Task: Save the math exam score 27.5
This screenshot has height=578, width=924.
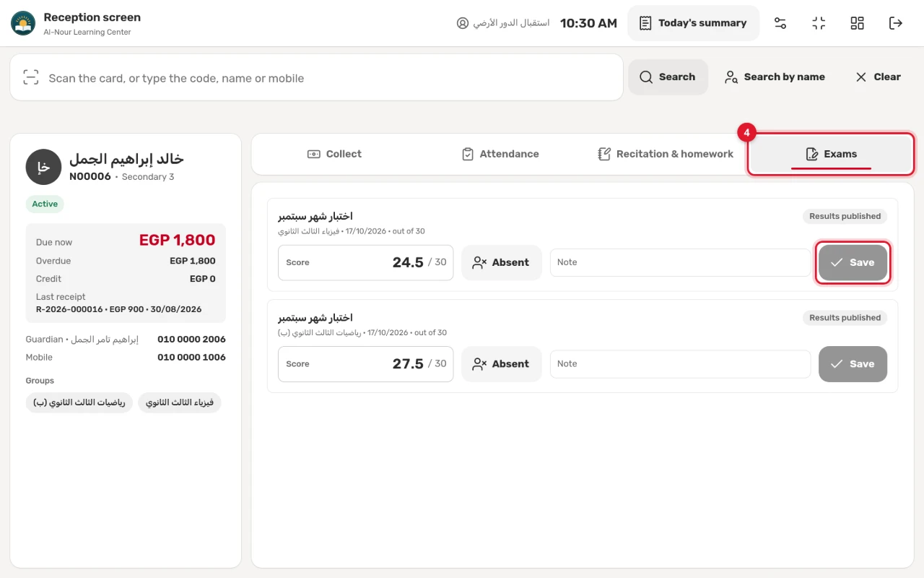Action: tap(853, 363)
